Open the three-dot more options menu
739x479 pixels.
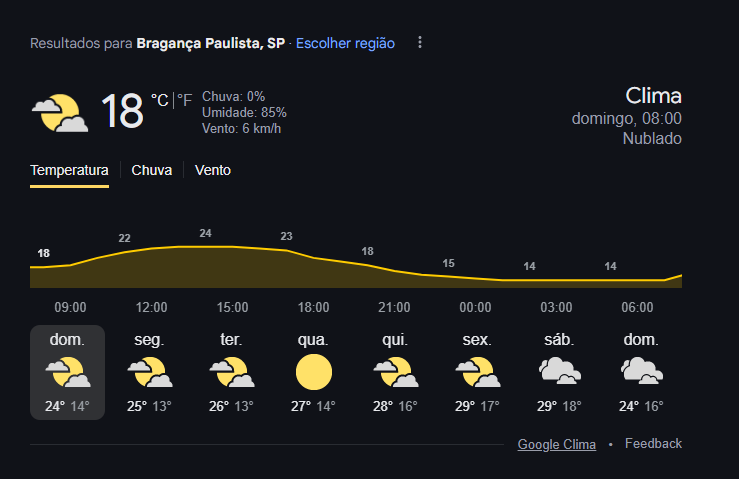[x=419, y=43]
